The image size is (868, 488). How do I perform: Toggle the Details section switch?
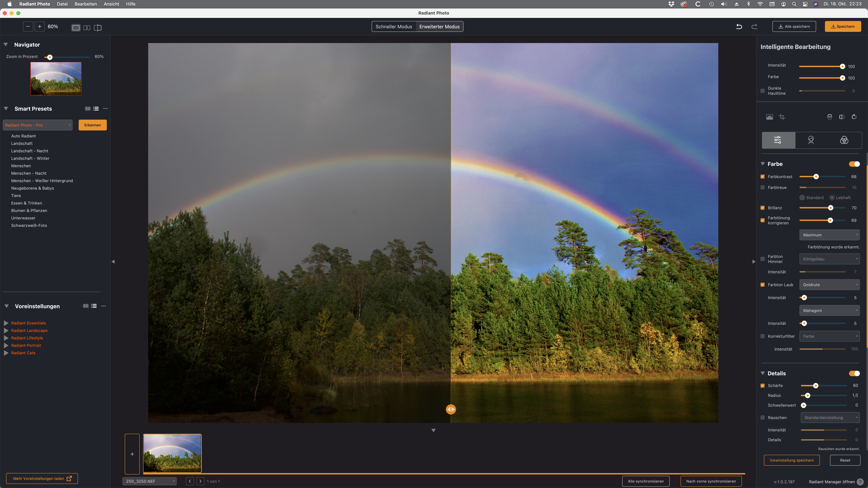(x=854, y=373)
